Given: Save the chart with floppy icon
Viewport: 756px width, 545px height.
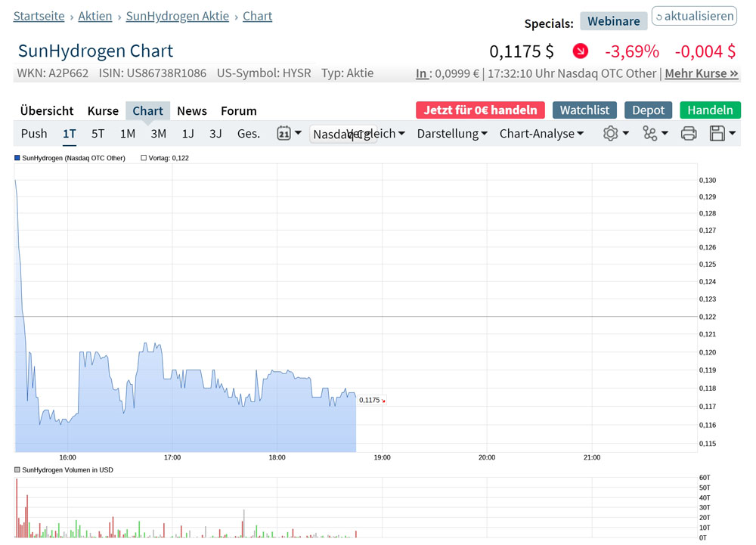Looking at the screenshot, I should tap(722, 134).
